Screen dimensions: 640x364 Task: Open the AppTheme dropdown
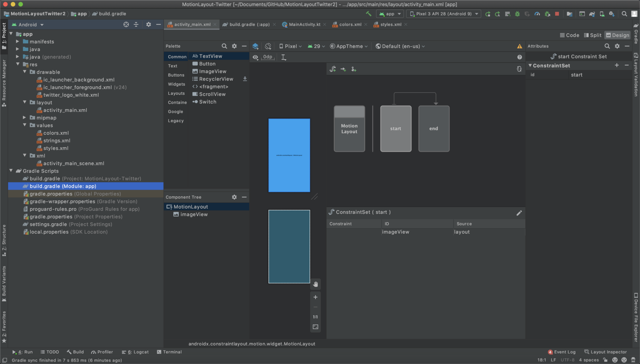[x=349, y=46]
